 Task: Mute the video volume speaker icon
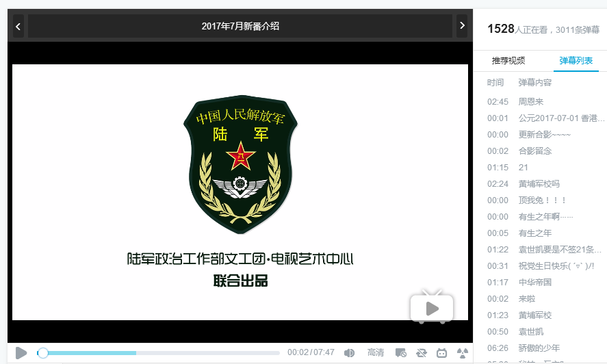(349, 353)
